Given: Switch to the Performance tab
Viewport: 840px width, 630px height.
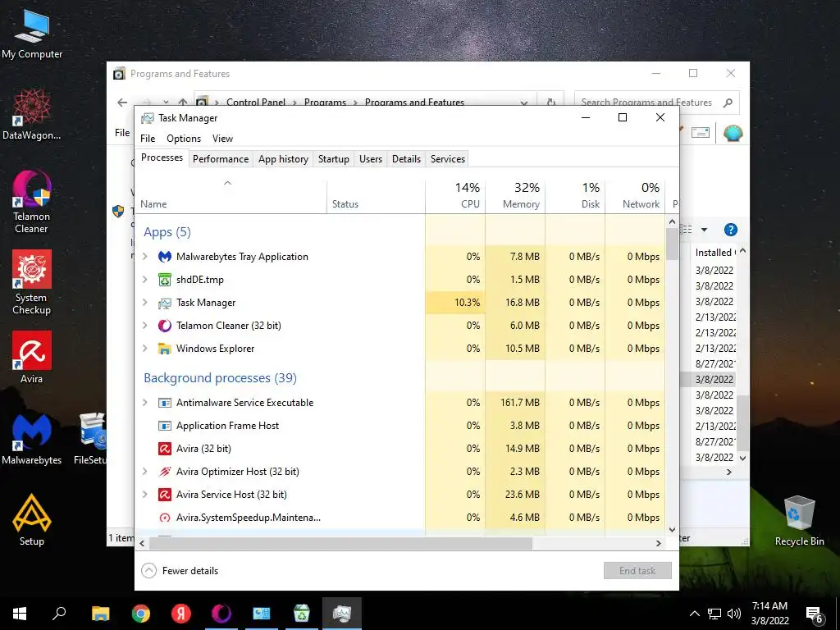Looking at the screenshot, I should click(221, 159).
